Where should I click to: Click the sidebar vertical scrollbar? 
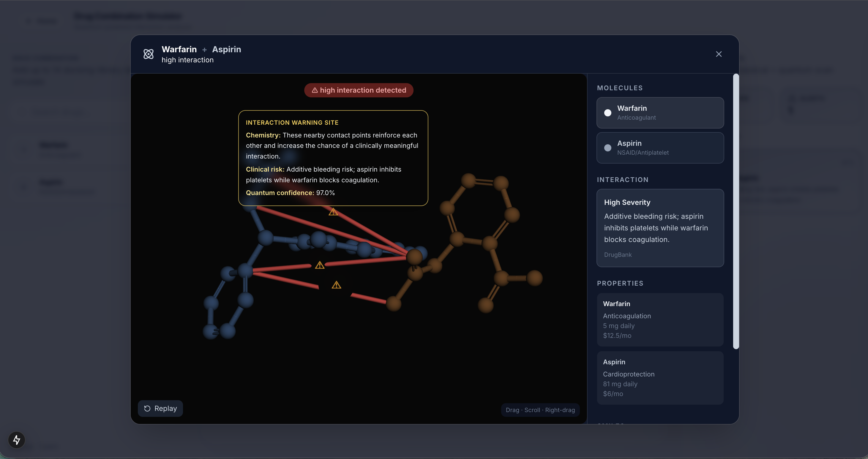(x=736, y=211)
